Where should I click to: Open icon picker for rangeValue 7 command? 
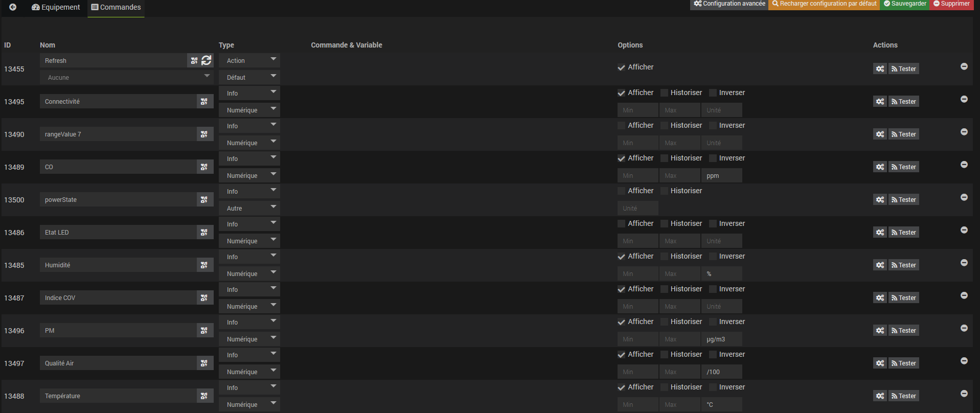click(x=204, y=134)
